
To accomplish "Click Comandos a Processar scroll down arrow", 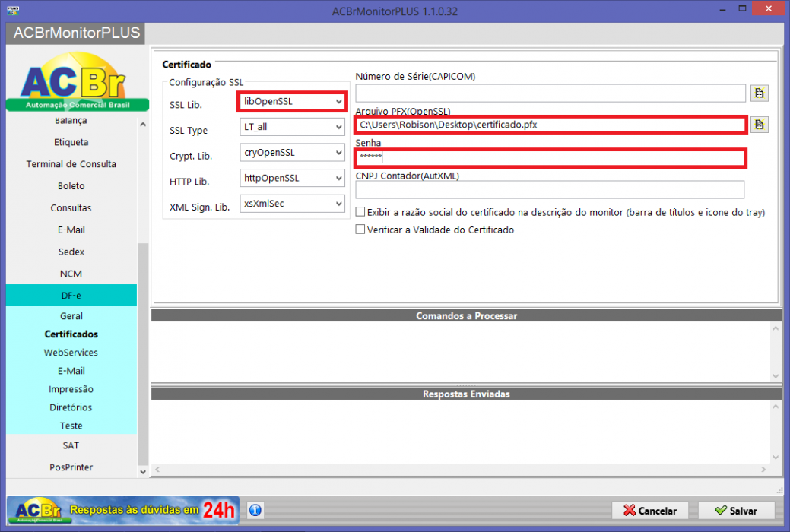I will pos(776,376).
